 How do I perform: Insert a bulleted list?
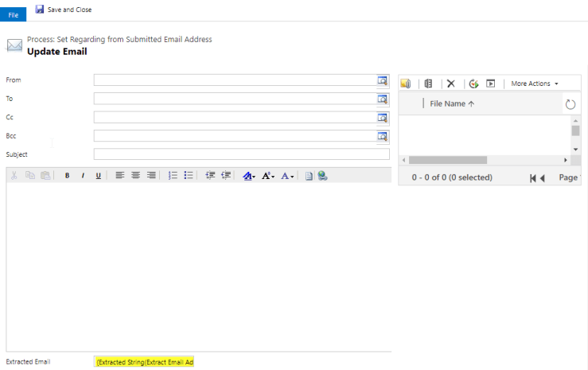point(189,175)
